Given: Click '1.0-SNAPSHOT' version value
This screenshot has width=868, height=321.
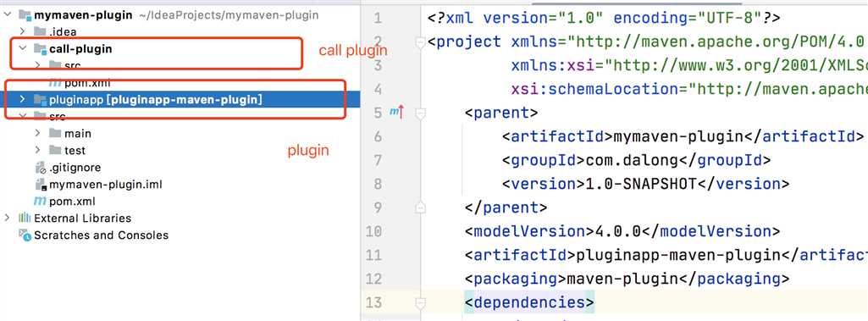Looking at the screenshot, I should [x=641, y=184].
